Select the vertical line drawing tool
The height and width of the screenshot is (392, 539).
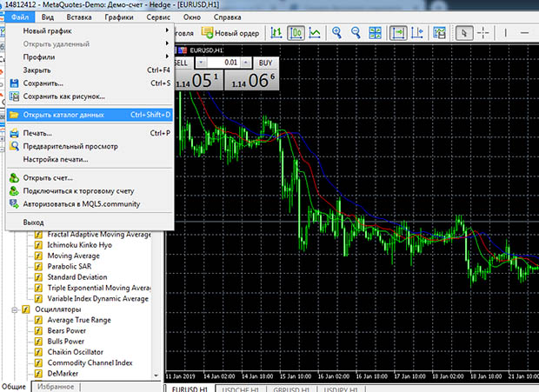coord(505,33)
